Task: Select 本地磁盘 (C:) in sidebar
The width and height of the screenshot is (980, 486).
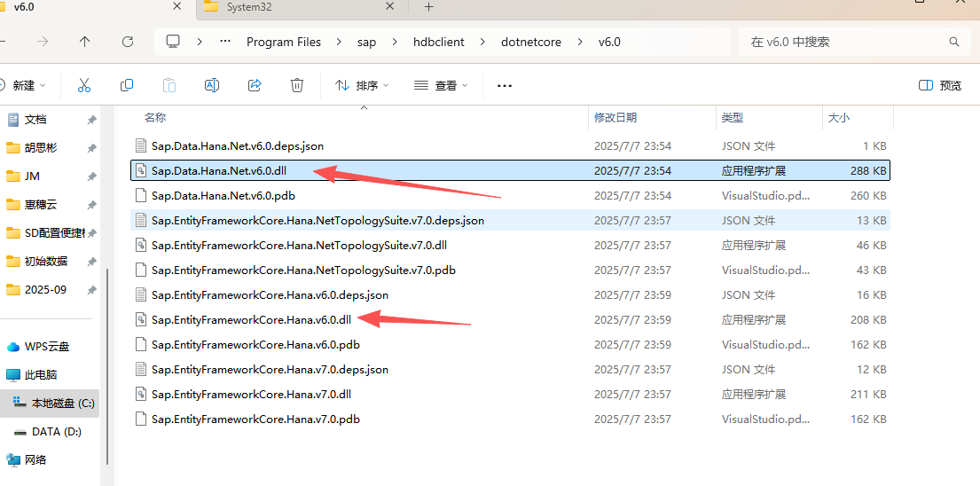Action: (50, 404)
